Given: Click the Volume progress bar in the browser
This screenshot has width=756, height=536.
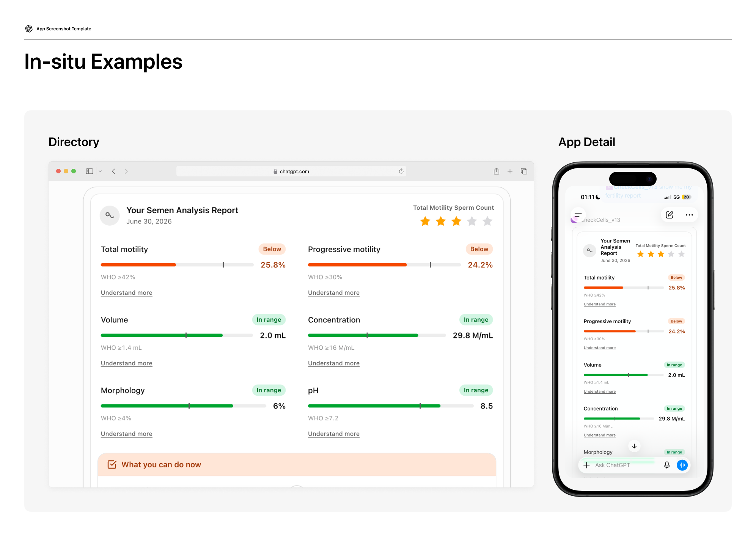Looking at the screenshot, I should pyautogui.click(x=177, y=335).
